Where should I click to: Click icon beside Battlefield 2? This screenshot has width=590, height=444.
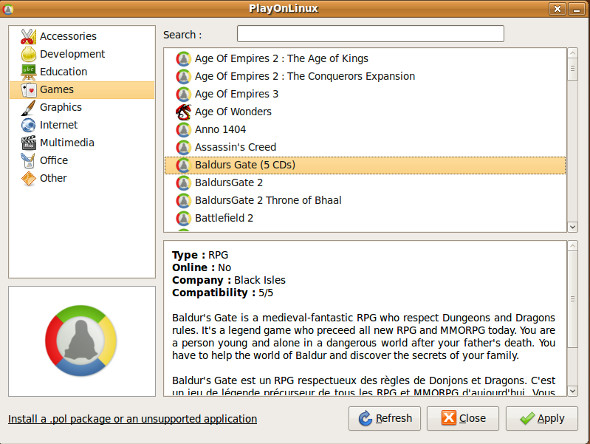(183, 218)
